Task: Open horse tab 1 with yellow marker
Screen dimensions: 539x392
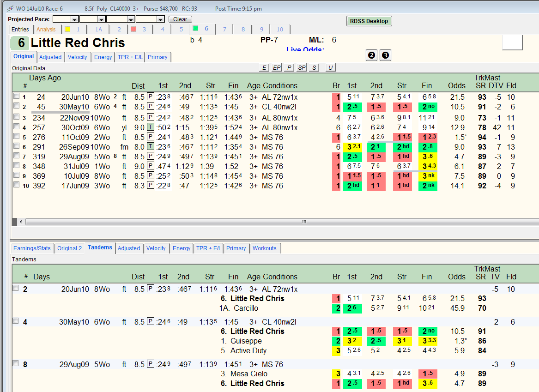Action: [x=73, y=30]
